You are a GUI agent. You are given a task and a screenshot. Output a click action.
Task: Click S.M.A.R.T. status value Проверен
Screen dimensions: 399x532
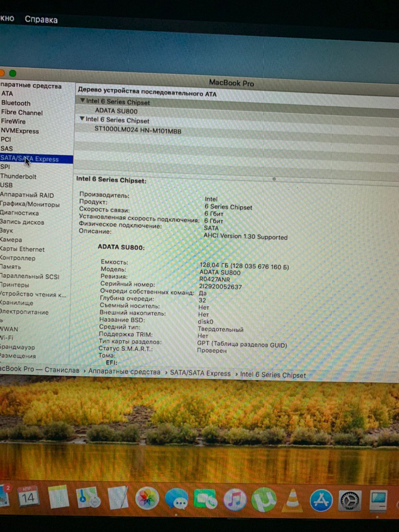click(x=212, y=351)
